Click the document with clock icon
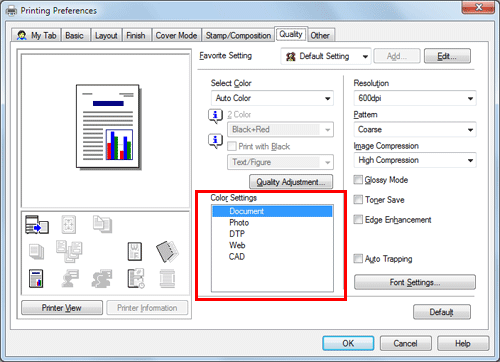Screen dimensions: 500x362 (136, 278)
